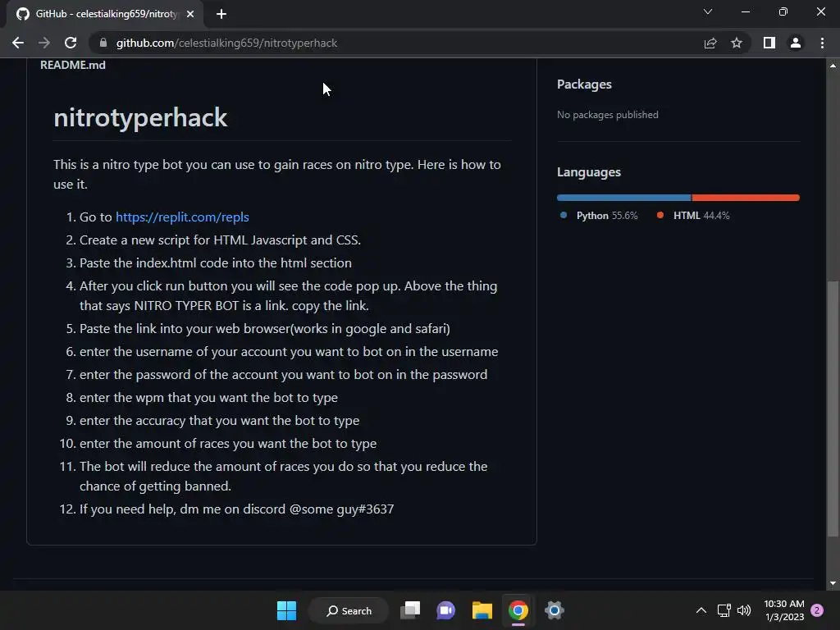Switch to the GitHub celestialking659 tab
Image resolution: width=840 pixels, height=630 pixels.
tap(105, 14)
